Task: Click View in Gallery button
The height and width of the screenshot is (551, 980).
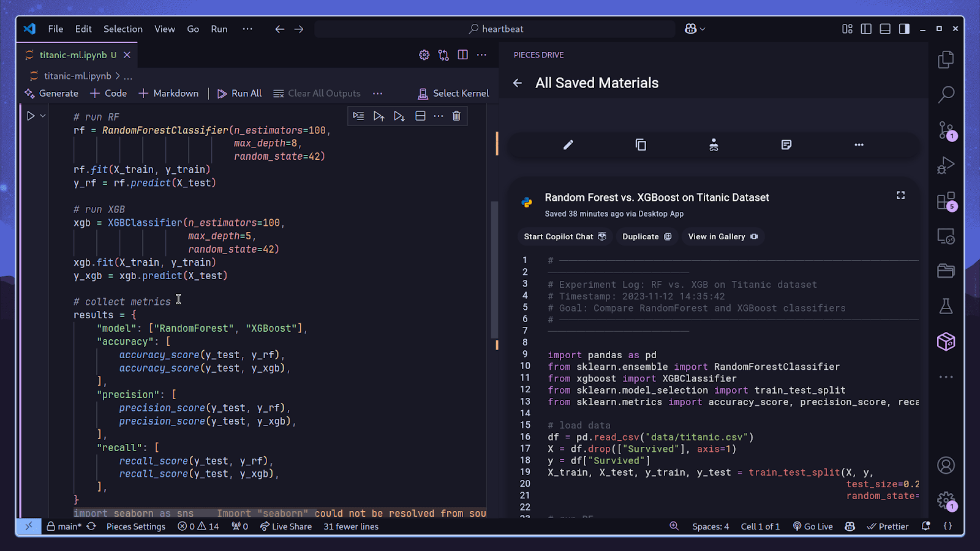Action: tap(723, 237)
